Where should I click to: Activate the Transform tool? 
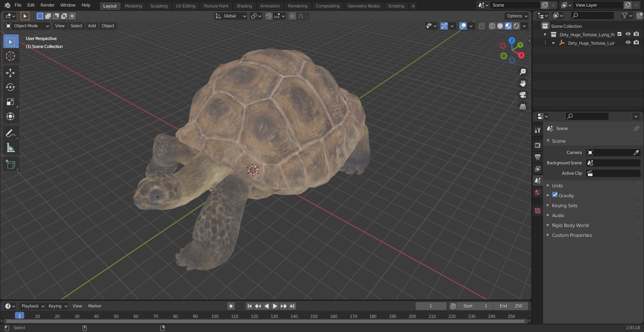point(10,116)
